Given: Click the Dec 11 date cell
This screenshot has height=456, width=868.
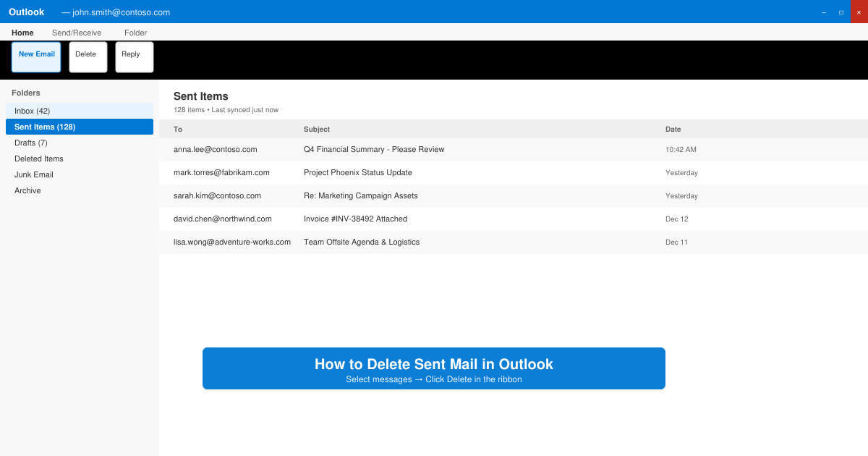Looking at the screenshot, I should click(x=677, y=242).
